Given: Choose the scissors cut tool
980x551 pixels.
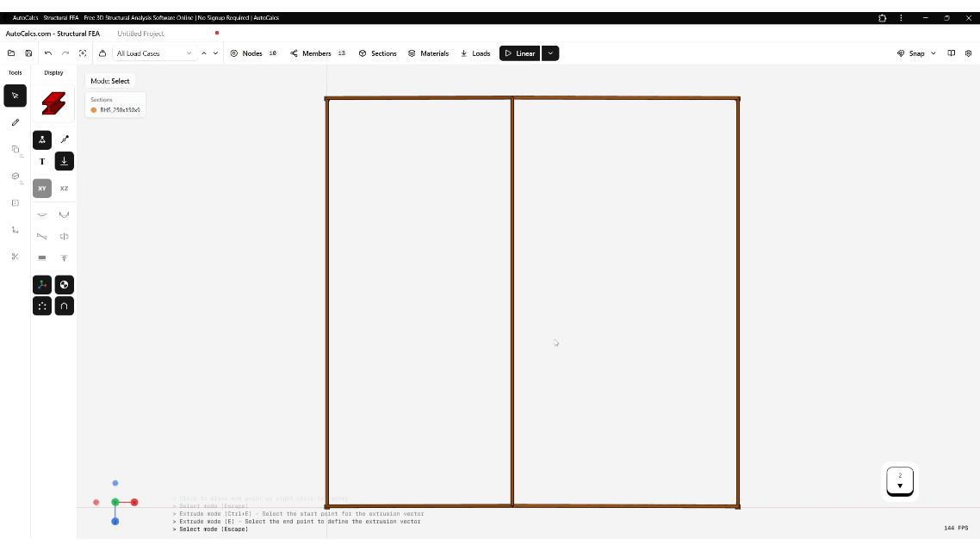Looking at the screenshot, I should 15,257.
